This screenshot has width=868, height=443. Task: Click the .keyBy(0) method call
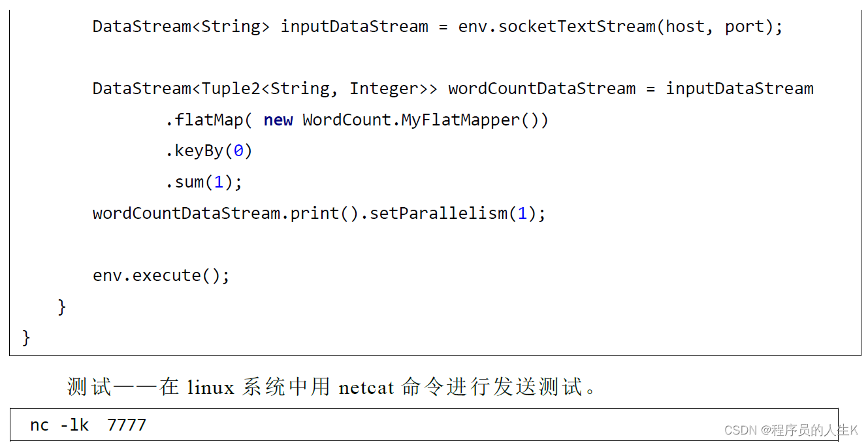click(208, 152)
